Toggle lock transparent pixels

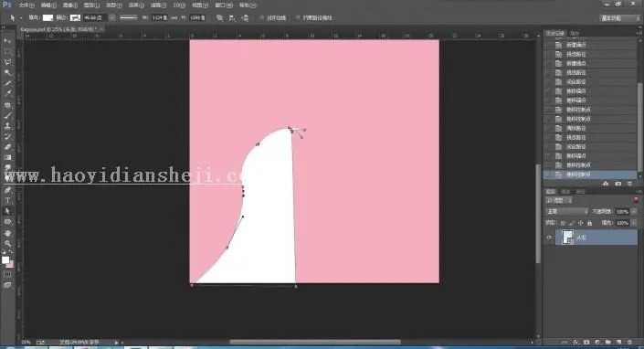tap(563, 223)
